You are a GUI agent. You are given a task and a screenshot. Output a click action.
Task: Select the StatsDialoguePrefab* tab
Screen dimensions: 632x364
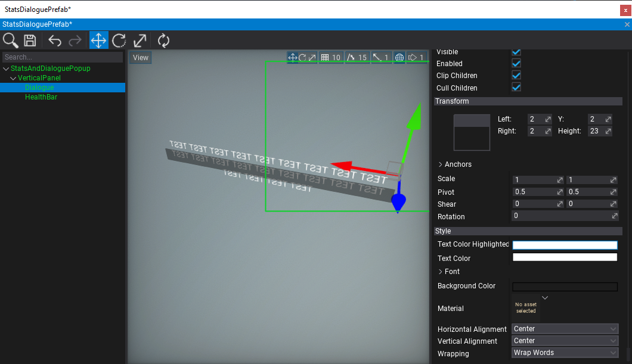[37, 24]
